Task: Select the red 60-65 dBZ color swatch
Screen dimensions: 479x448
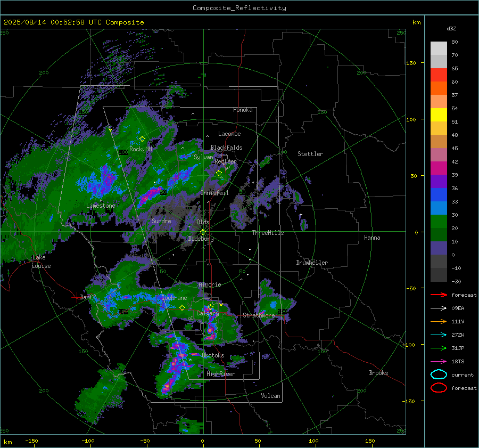Action: [x=439, y=75]
